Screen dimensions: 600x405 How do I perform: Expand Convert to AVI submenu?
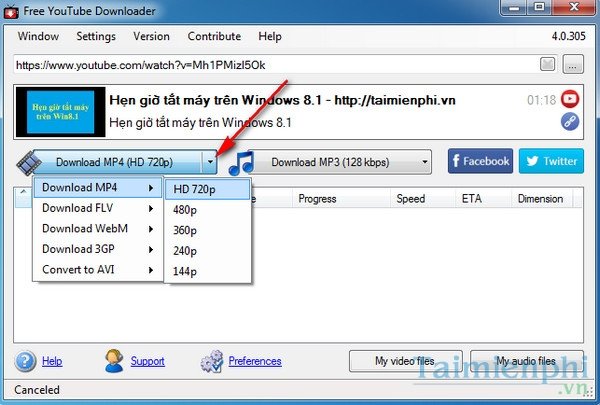(x=98, y=269)
